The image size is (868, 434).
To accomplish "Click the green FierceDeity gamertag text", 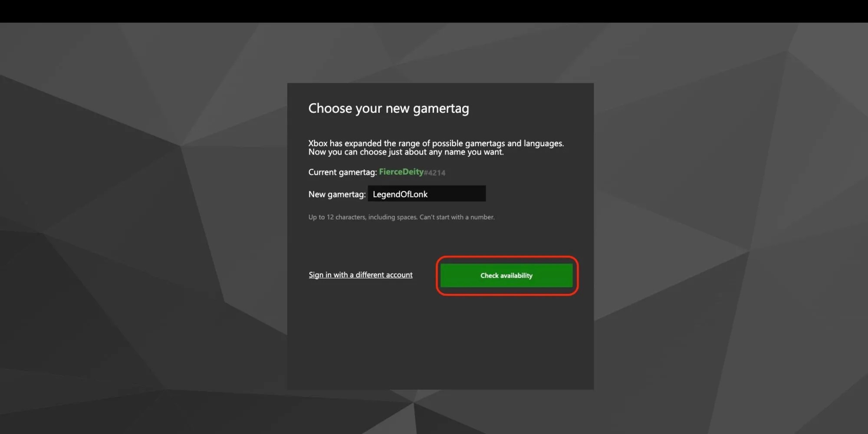I will [x=401, y=172].
